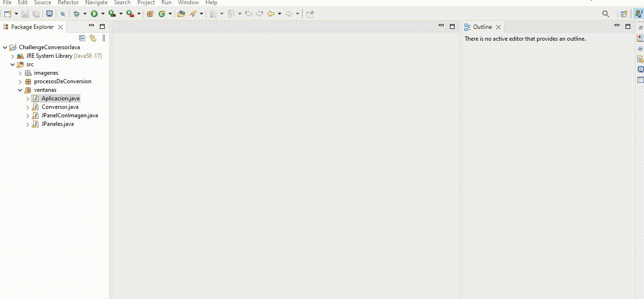Open the Declaration view icon in right trim
The height and width of the screenshot is (299, 644).
coord(640,59)
